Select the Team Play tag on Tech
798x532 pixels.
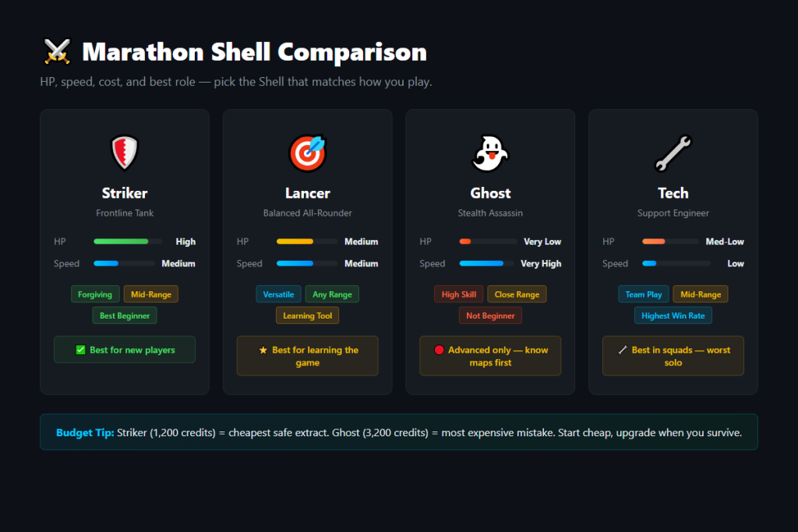point(644,294)
